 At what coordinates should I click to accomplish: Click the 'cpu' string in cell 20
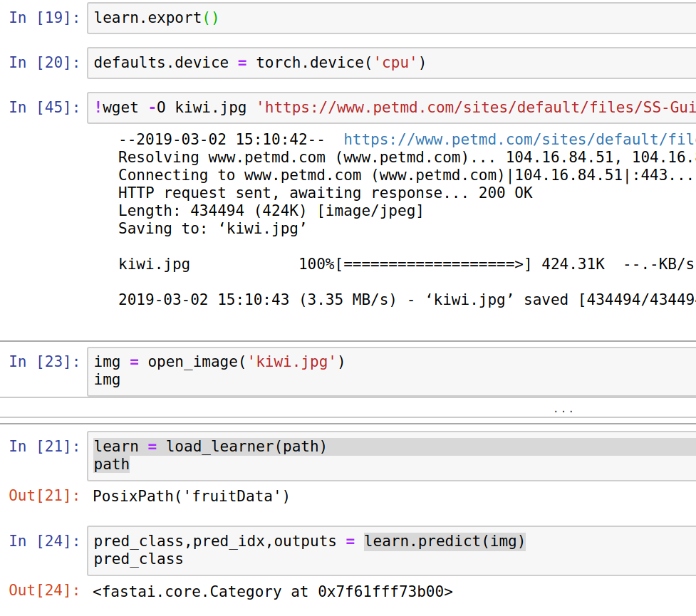click(395, 63)
